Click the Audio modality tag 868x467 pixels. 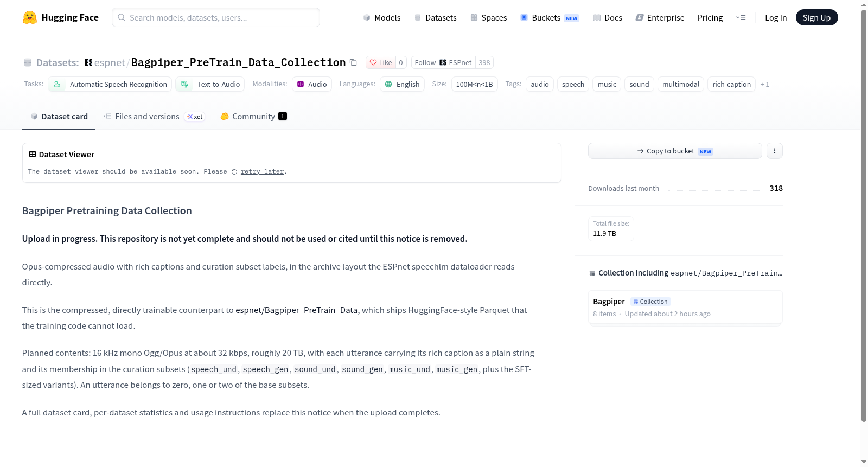[312, 84]
